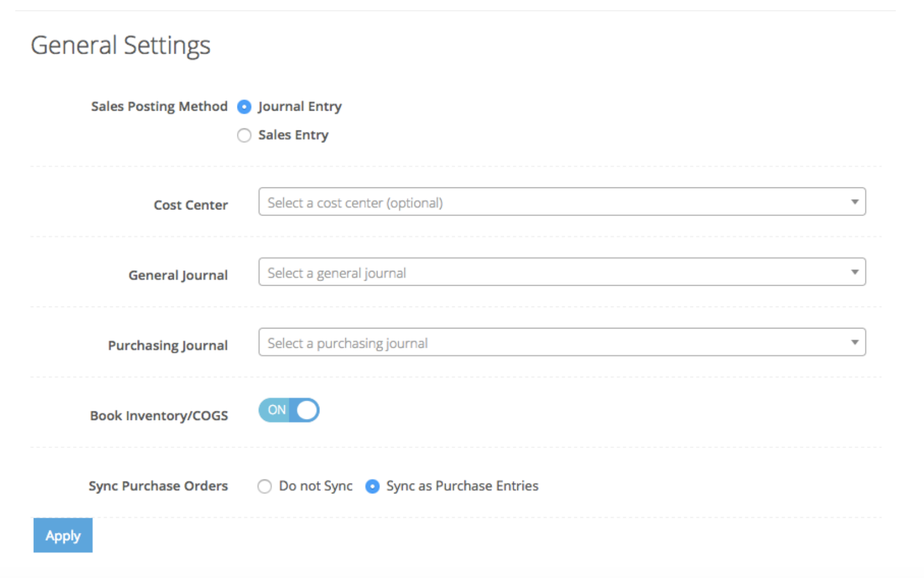Open the Cost Center dropdown
Screen dimensions: 924x578
562,202
